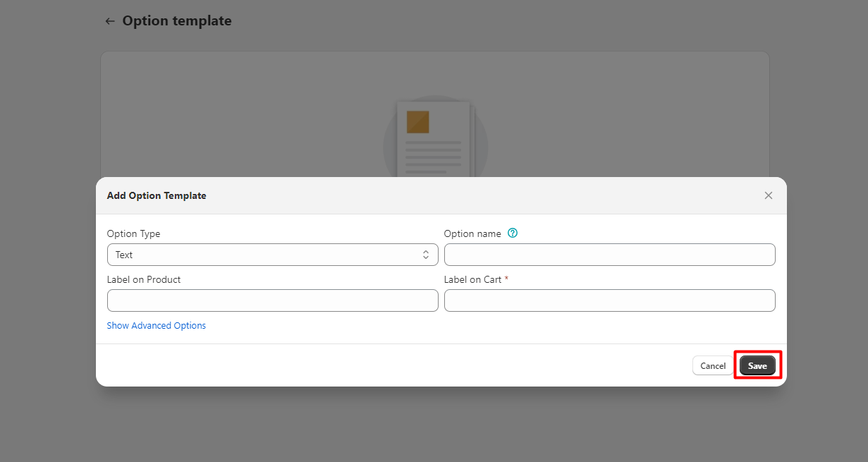Open the Option Type dropdown showing Text
Screen dimensions: 868x462
[x=272, y=255]
